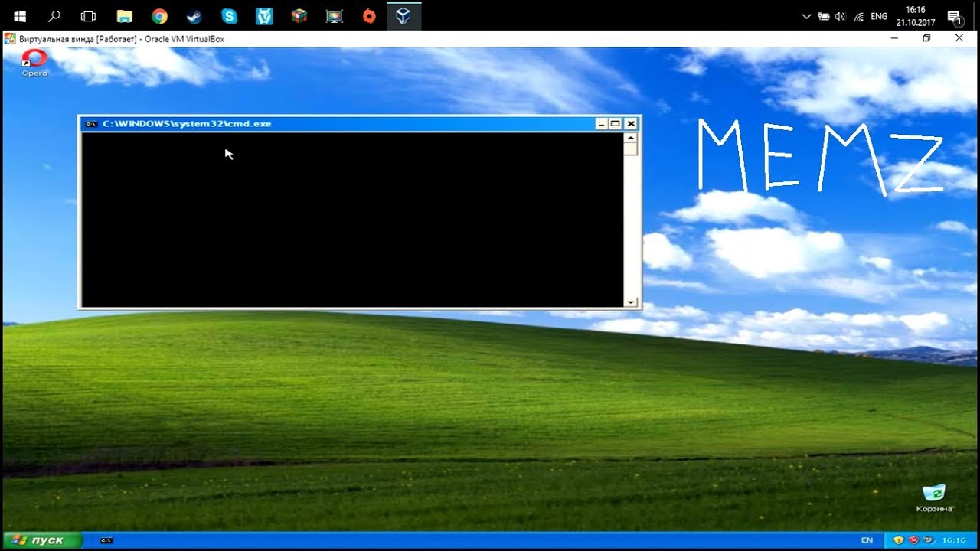
Task: Click the scroll down arrow in cmd window
Action: click(x=631, y=302)
